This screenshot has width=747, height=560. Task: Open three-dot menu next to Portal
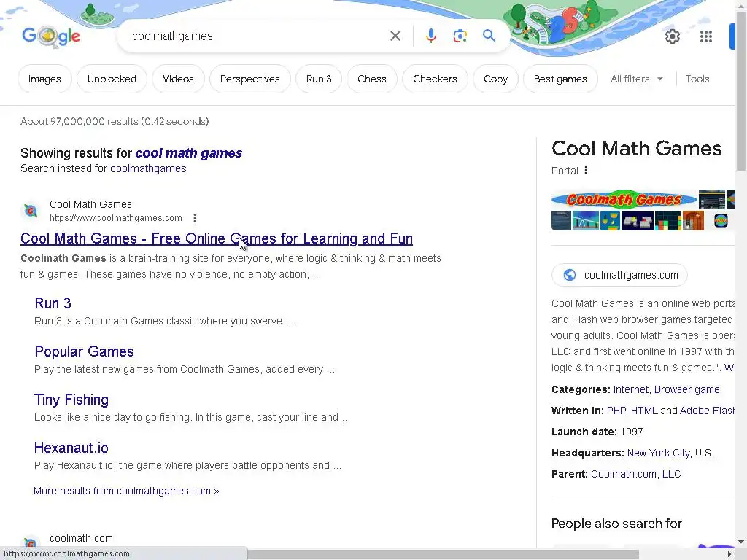[x=586, y=171]
